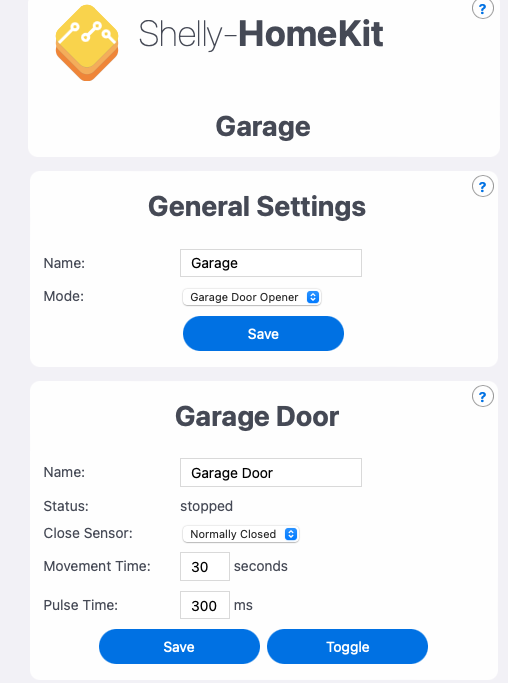This screenshot has height=683, width=508.
Task: Open the Close Sensor dropdown set to Normally Closed
Action: pyautogui.click(x=240, y=534)
